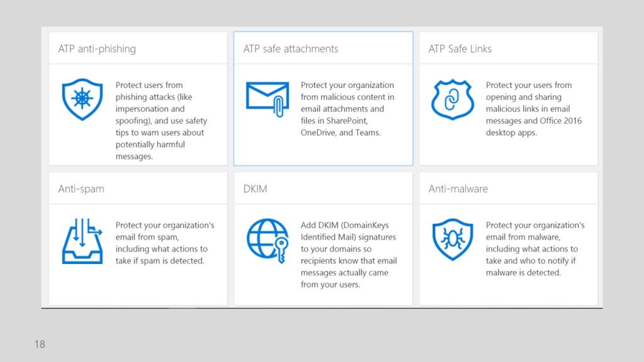This screenshot has height=362, width=644.
Task: Select the text 'malware is detected'
Action: click(x=523, y=273)
